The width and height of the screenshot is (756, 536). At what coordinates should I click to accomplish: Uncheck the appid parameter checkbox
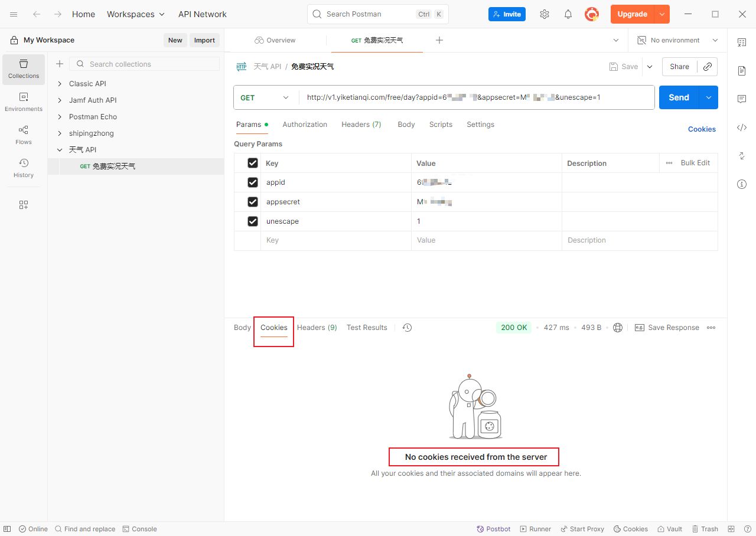pyautogui.click(x=253, y=182)
